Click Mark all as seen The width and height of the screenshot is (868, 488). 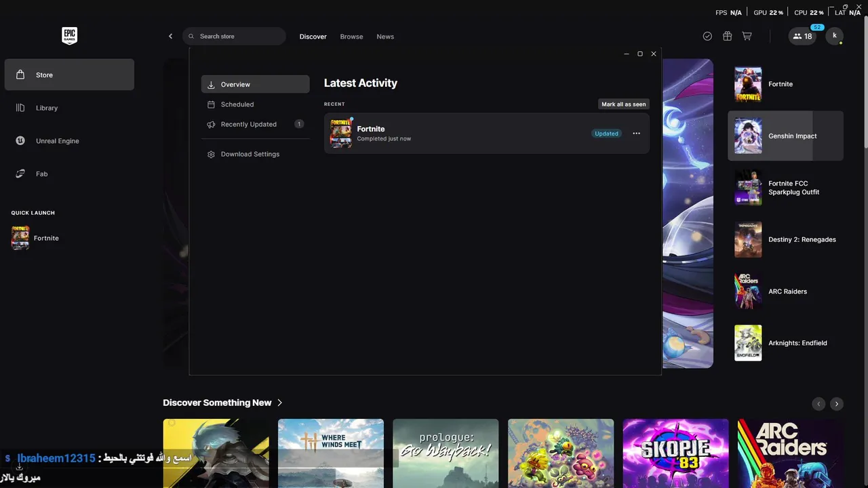[623, 104]
